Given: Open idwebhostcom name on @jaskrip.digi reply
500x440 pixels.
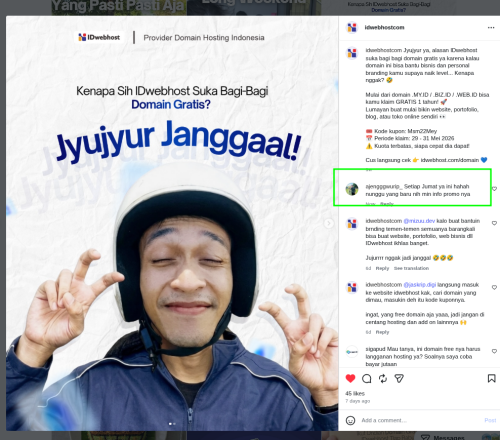Looking at the screenshot, I should click(384, 285).
